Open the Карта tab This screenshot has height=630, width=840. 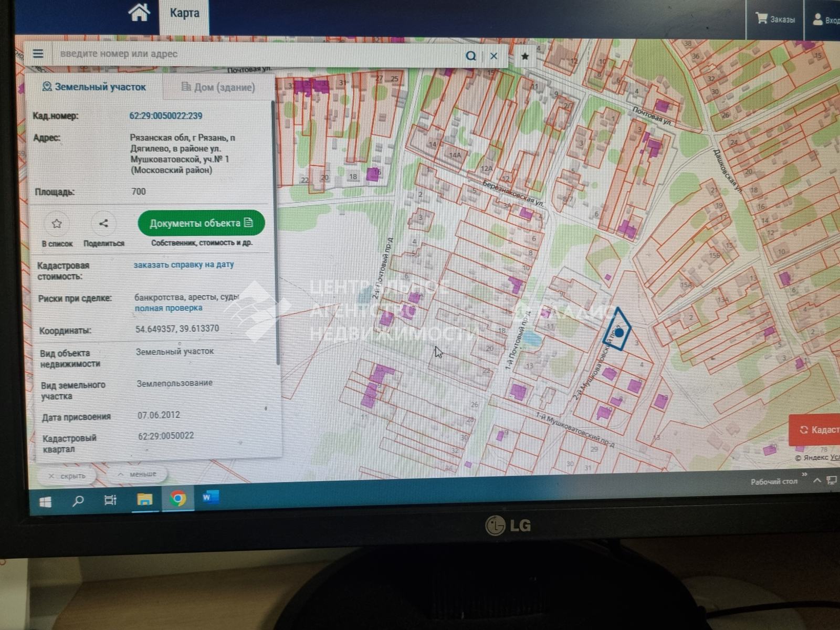click(x=184, y=13)
